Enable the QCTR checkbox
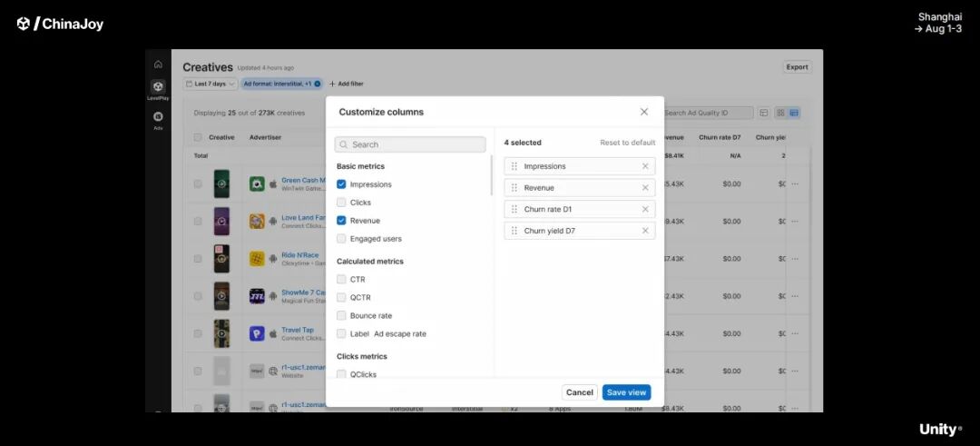This screenshot has height=446, width=980. click(341, 298)
